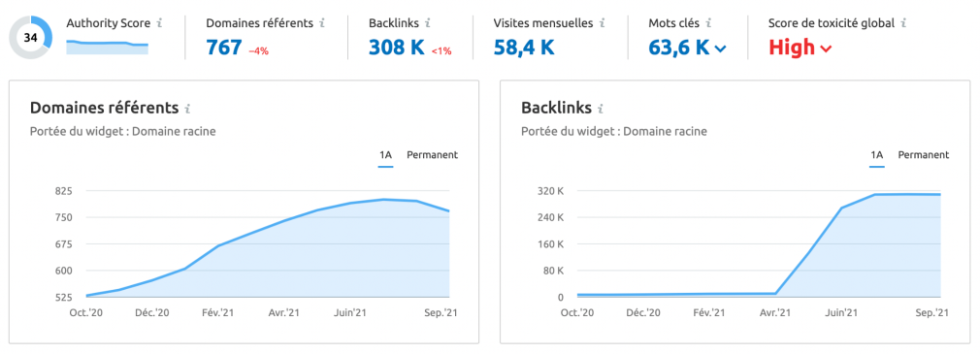Open the 58,4 K monthly visits value
The image size is (980, 354).
click(523, 48)
